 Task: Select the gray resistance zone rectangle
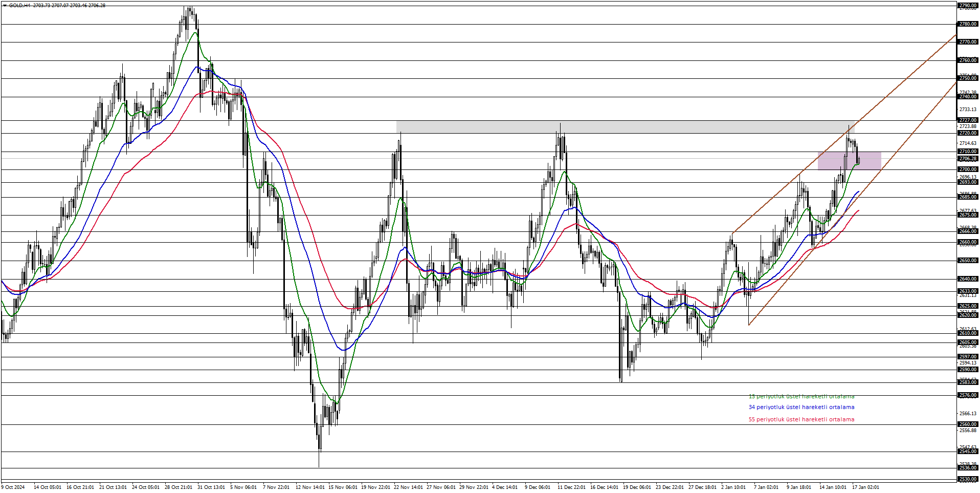tap(625, 127)
